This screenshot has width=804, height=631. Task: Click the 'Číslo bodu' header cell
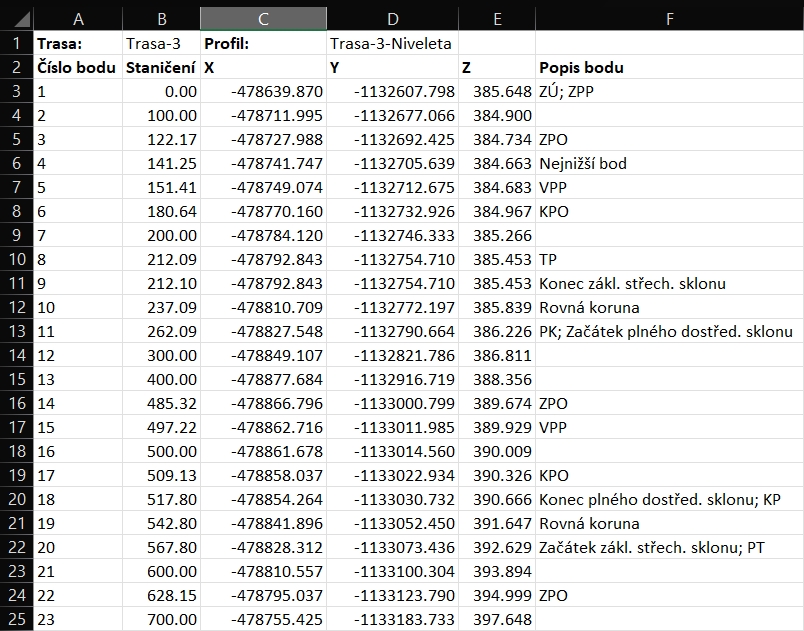[78, 68]
